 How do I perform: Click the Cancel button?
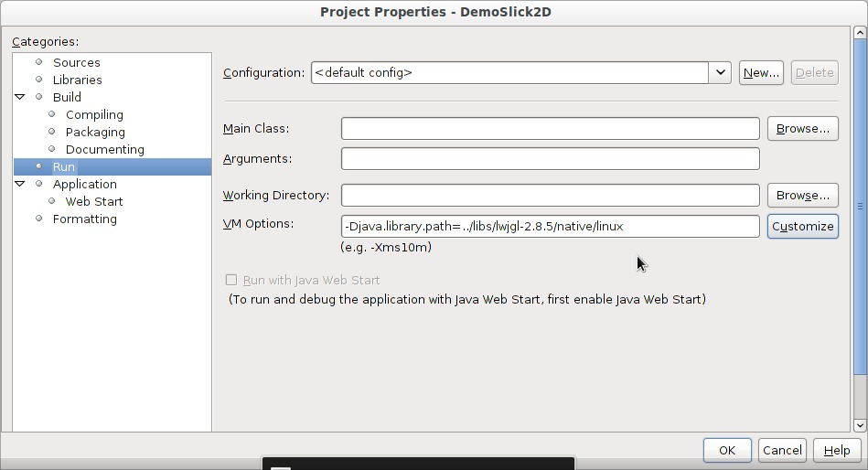point(782,451)
